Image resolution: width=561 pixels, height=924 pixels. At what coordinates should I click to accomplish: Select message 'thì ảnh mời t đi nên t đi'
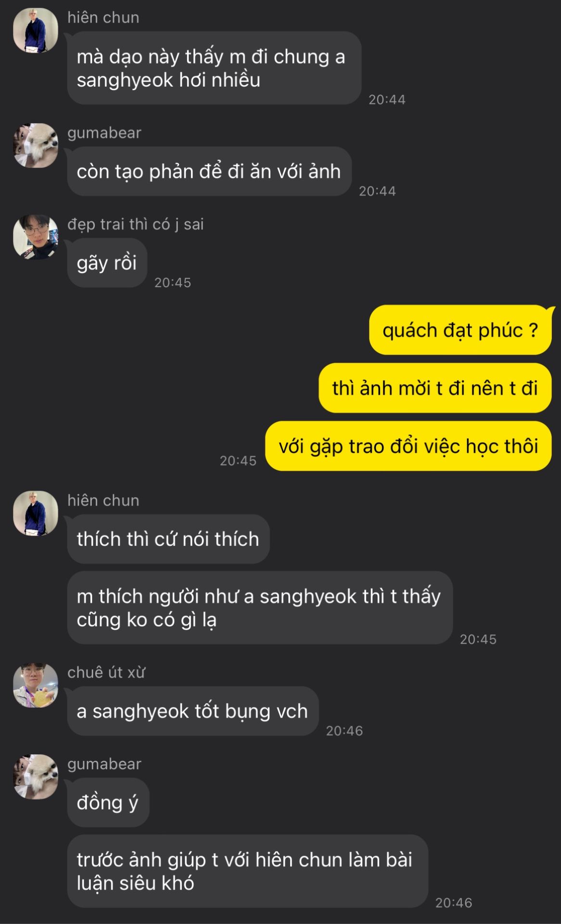coord(435,388)
